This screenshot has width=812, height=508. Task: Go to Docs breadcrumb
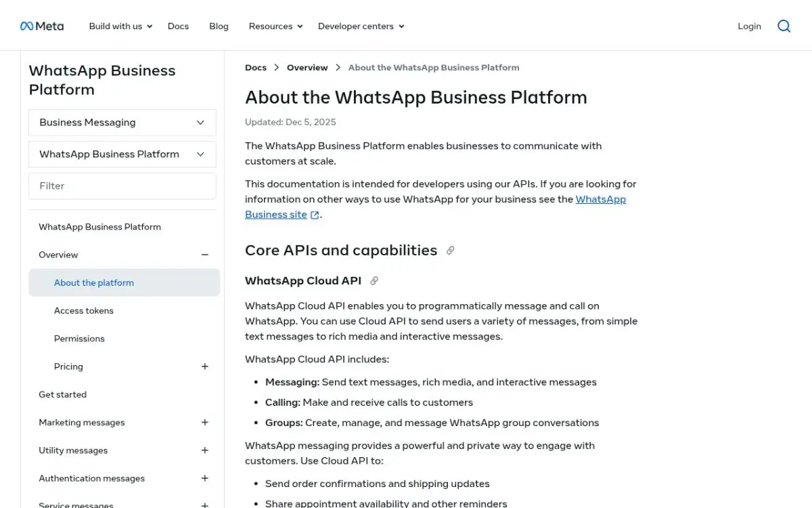click(256, 68)
